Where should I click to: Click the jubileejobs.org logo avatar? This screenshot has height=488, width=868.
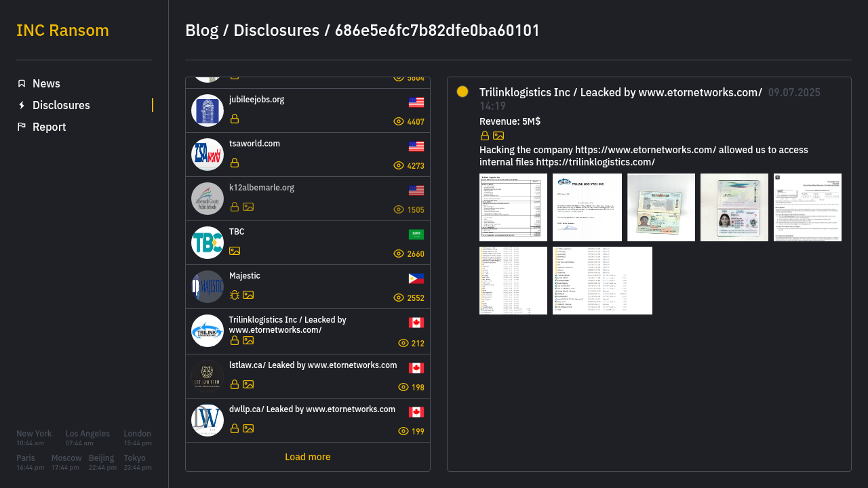coord(208,110)
